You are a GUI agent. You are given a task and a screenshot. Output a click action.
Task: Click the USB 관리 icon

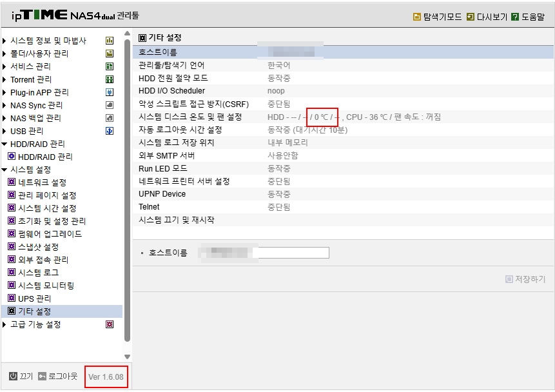(110, 131)
